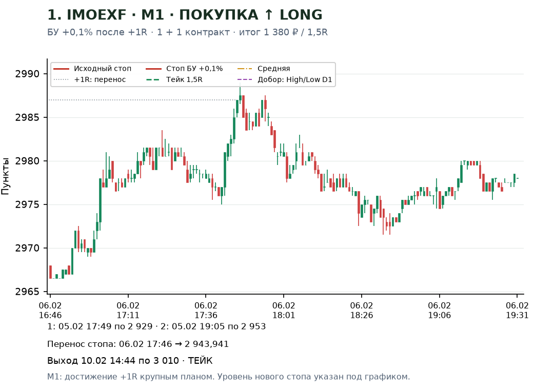Click the line "Перенос стопа: 06.02 17:46 → 2 943,941"
The height and width of the screenshot is (392, 554).
(138, 344)
